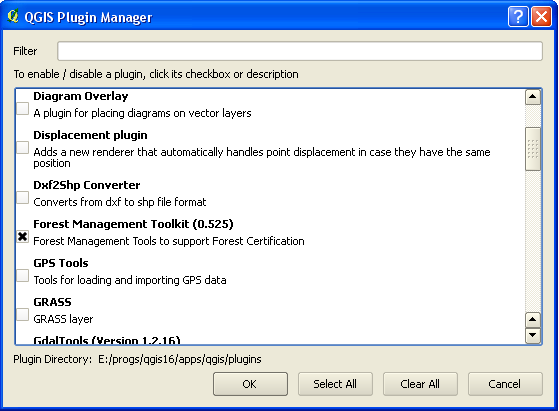Click the Select All button
The height and width of the screenshot is (411, 559).
[x=335, y=384]
